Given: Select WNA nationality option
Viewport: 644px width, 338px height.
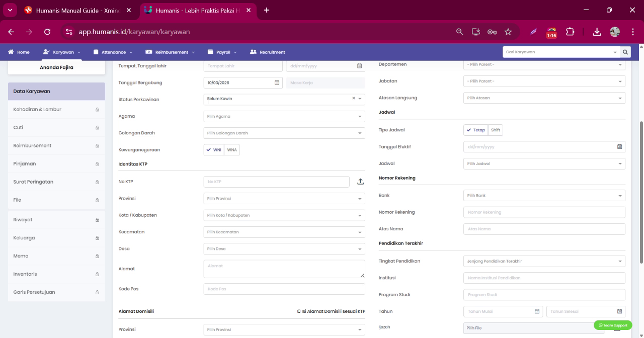Looking at the screenshot, I should [x=232, y=150].
